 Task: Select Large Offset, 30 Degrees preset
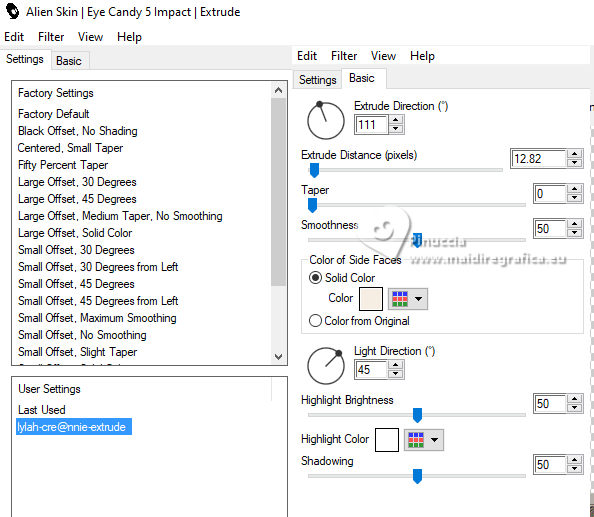[x=77, y=182]
